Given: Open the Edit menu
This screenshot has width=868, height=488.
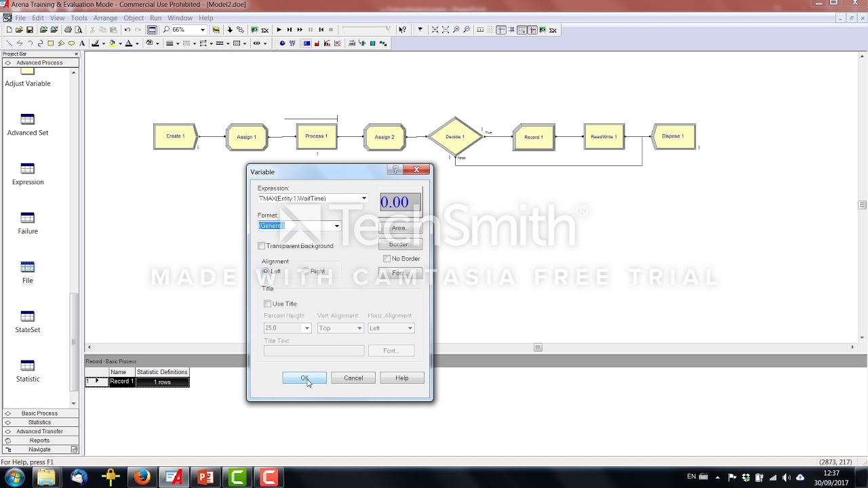Looking at the screenshot, I should 38,18.
